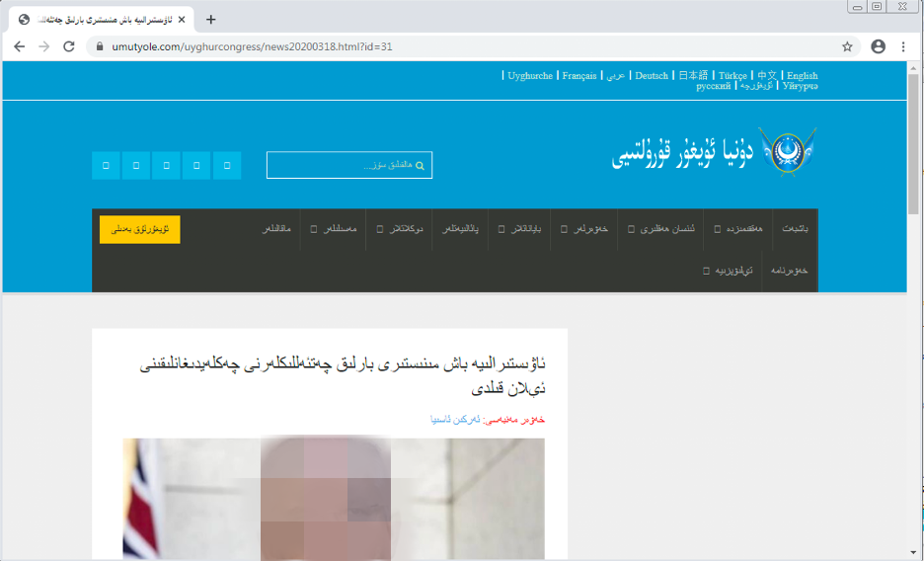Open the blue ئەركىن ئاسىيا source link
Screen dimensions: 924x561
455,420
